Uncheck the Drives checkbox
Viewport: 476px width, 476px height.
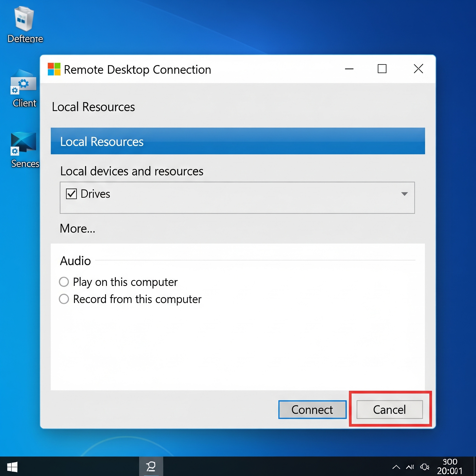click(x=71, y=194)
